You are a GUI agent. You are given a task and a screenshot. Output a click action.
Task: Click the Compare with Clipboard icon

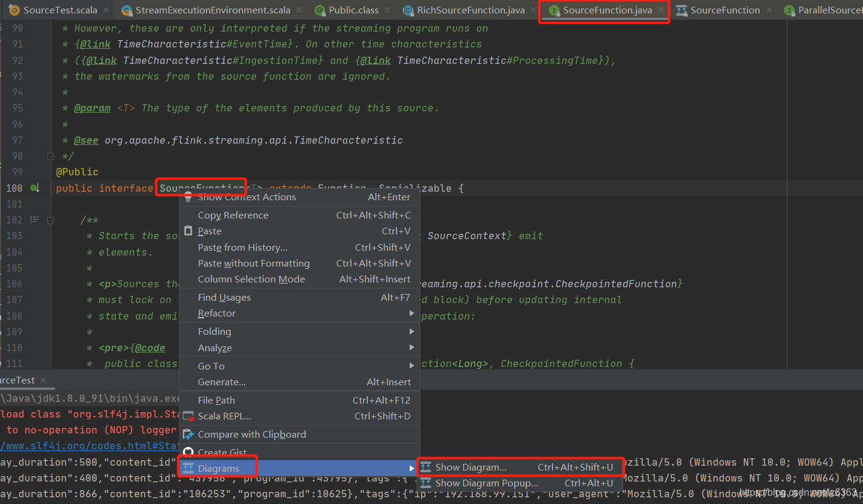click(x=189, y=435)
